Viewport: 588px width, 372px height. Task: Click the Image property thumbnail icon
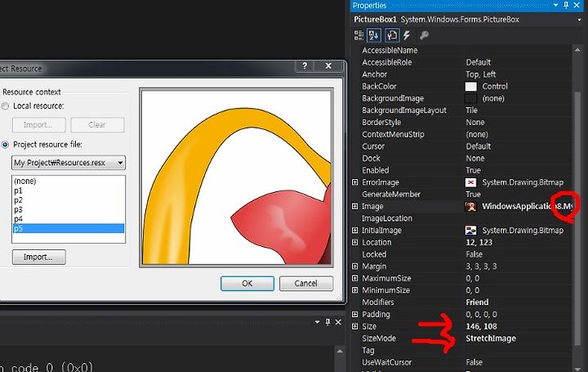click(x=471, y=207)
